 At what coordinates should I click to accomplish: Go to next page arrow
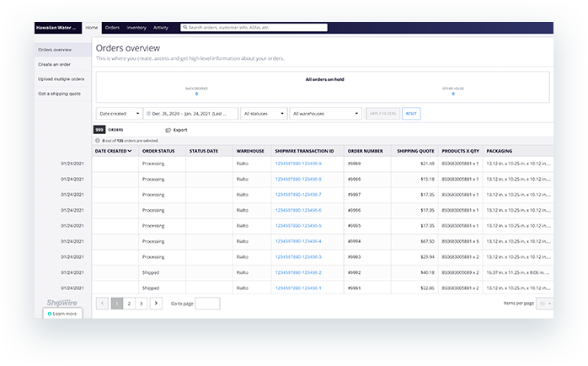155,303
